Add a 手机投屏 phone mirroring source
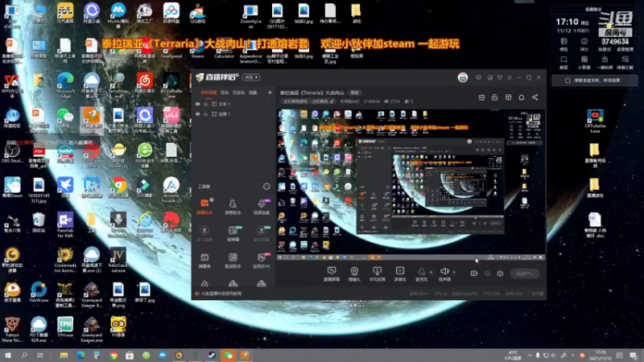The width and height of the screenshot is (644, 362). pos(377,274)
